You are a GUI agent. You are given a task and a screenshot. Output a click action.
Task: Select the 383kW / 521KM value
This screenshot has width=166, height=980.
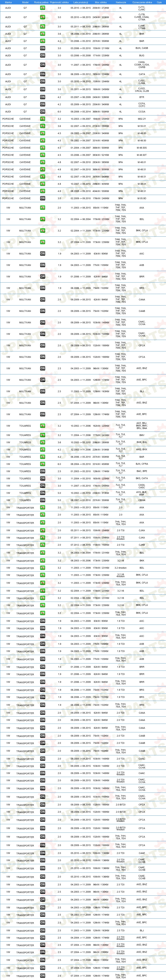(x=101, y=155)
